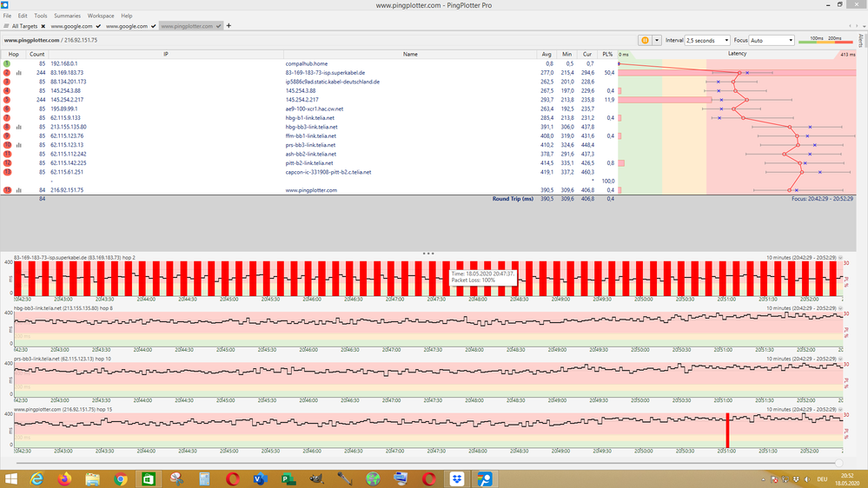Click the checkmark on the www.pingplotter.com tab

click(219, 26)
